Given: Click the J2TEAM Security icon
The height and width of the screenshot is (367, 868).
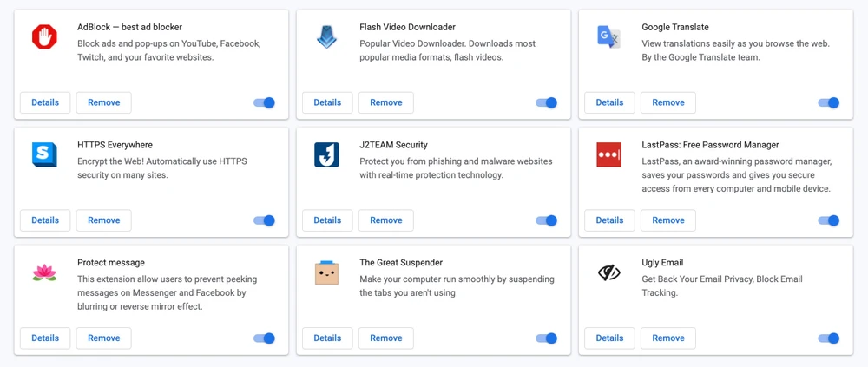Looking at the screenshot, I should pos(326,154).
